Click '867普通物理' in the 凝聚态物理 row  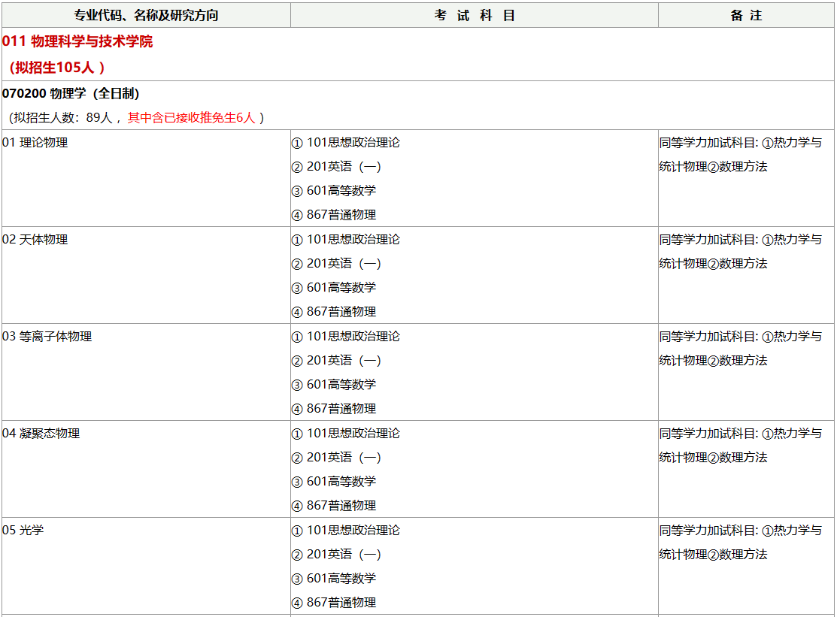click(341, 506)
